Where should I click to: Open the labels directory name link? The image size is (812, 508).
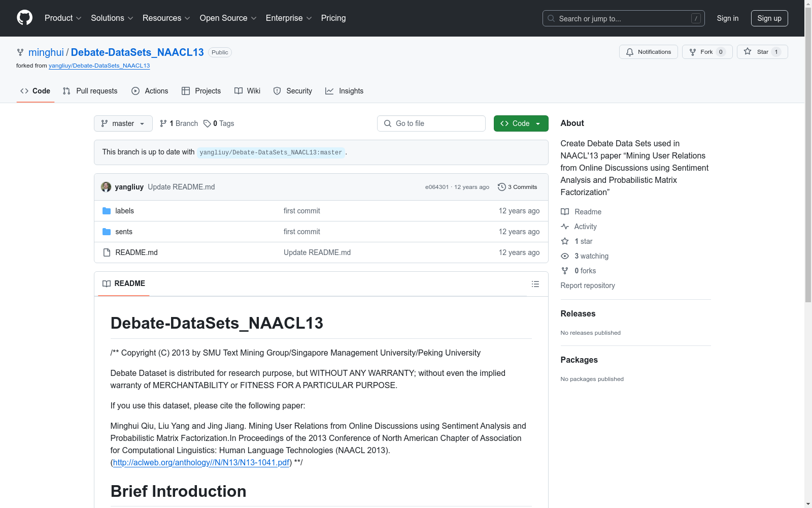click(125, 211)
